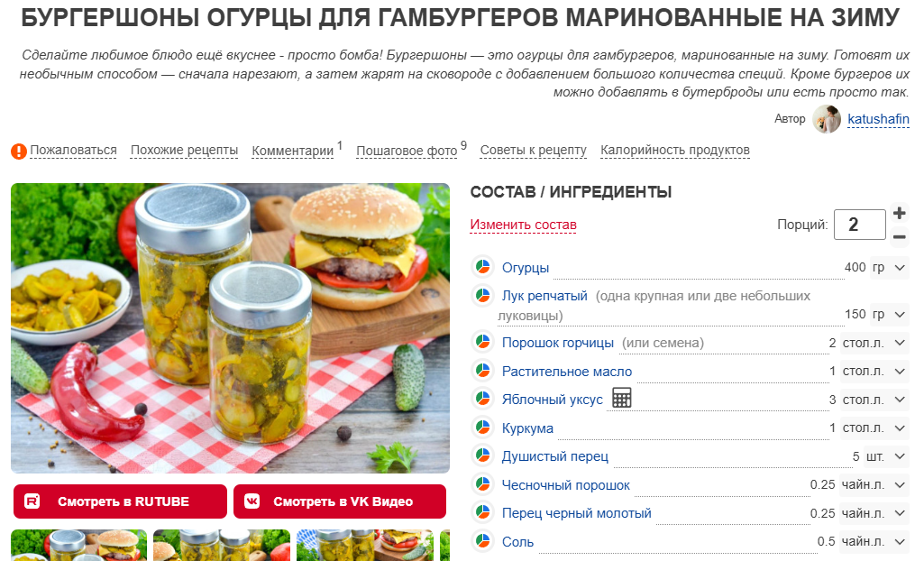Click the nutrition pie icon beside Огурцы

482,266
